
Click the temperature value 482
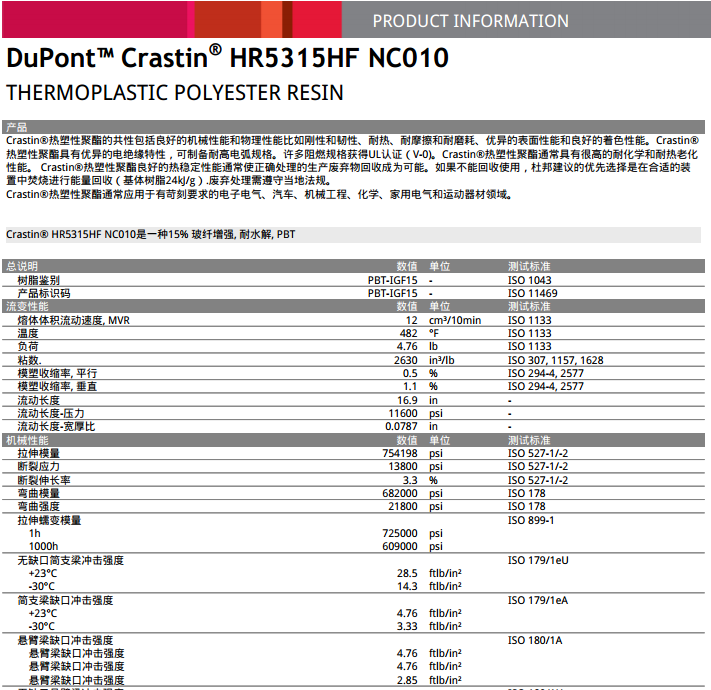click(x=408, y=333)
